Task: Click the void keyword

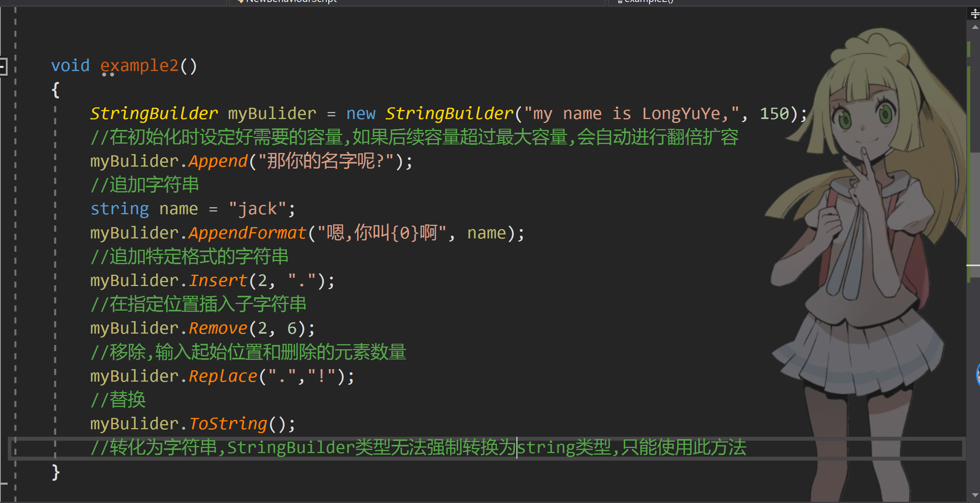Action: pyautogui.click(x=70, y=66)
